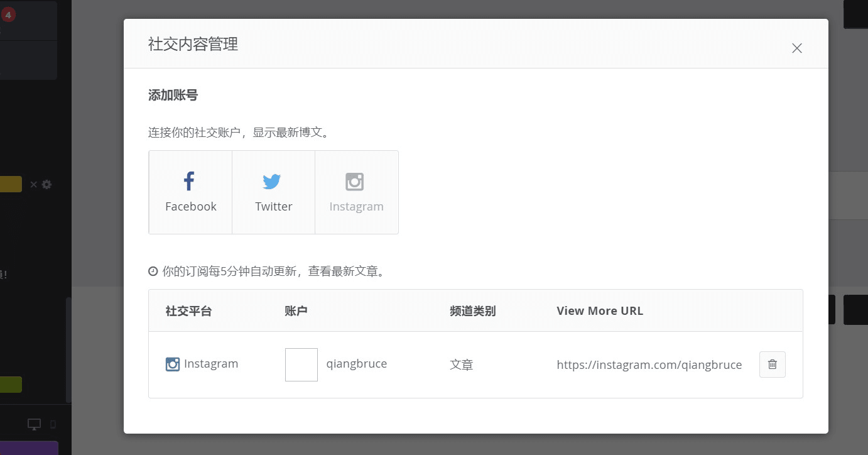This screenshot has width=868, height=455.
Task: Remove the sidebar widget via the X icon
Action: (33, 184)
